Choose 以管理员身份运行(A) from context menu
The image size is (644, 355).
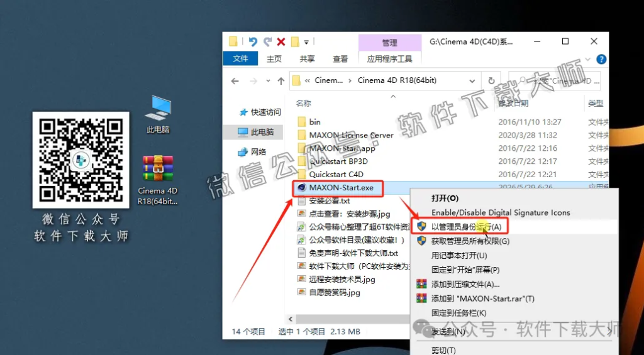point(514,227)
